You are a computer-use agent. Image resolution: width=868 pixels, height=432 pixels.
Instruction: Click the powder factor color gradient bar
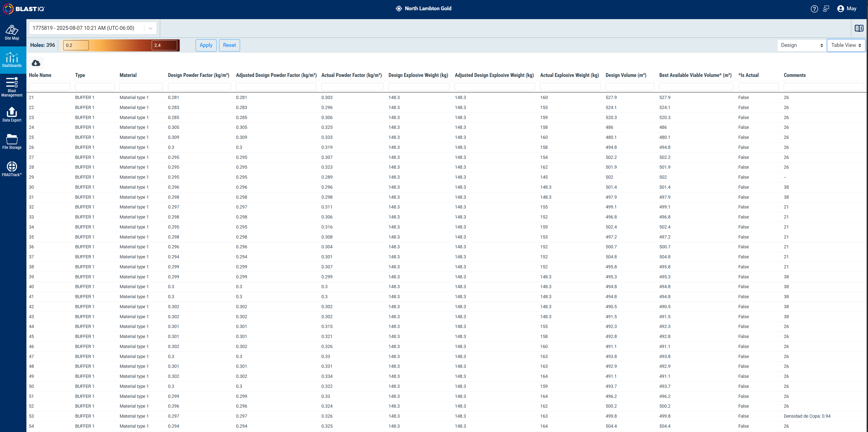[x=120, y=46]
